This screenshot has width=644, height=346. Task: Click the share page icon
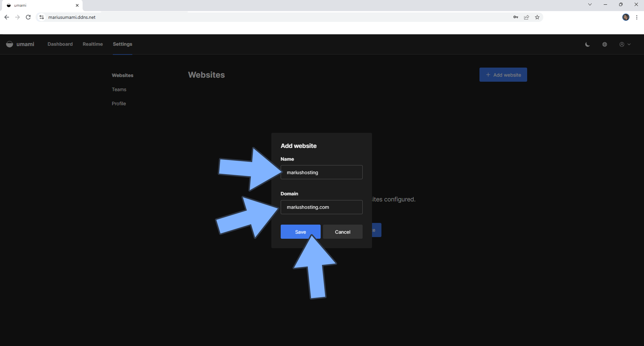coord(526,17)
